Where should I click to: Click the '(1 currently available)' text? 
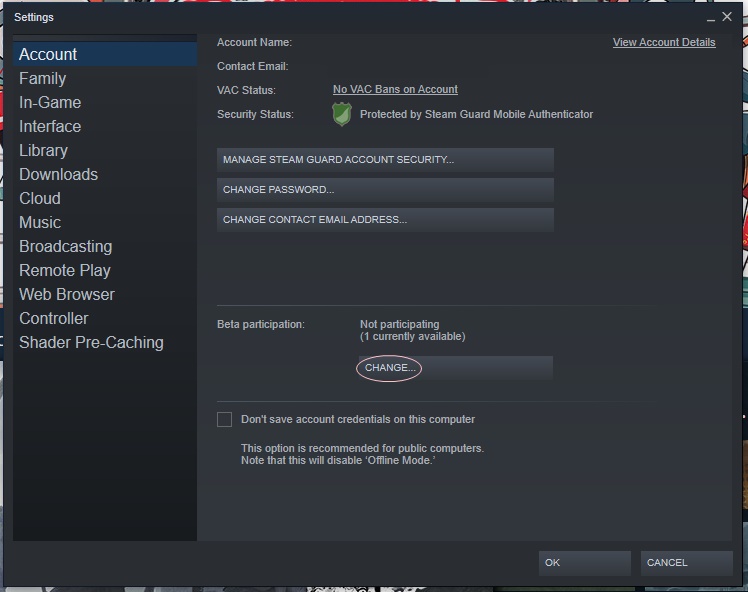(x=413, y=337)
